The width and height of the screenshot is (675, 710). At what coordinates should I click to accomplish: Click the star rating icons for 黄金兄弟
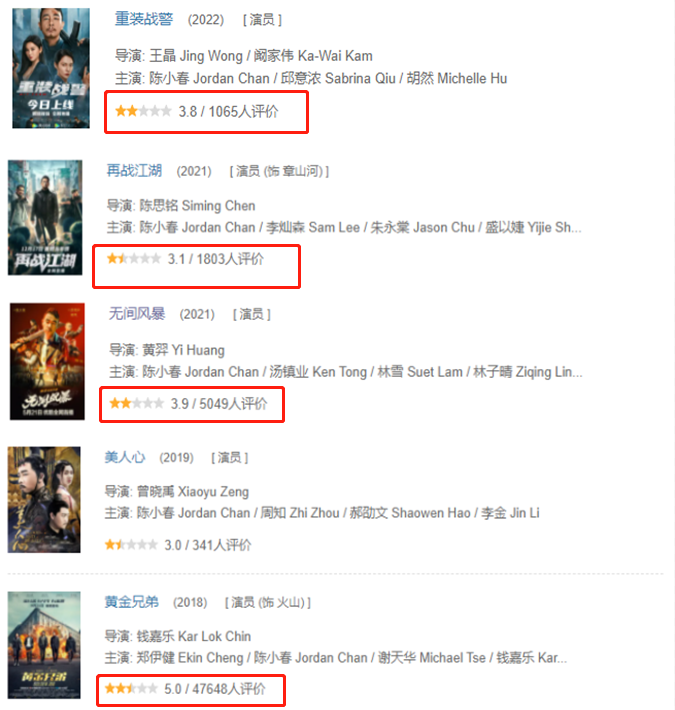tap(131, 689)
